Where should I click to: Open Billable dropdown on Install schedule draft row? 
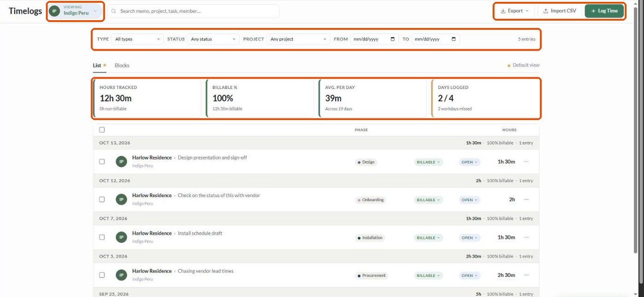tap(428, 238)
